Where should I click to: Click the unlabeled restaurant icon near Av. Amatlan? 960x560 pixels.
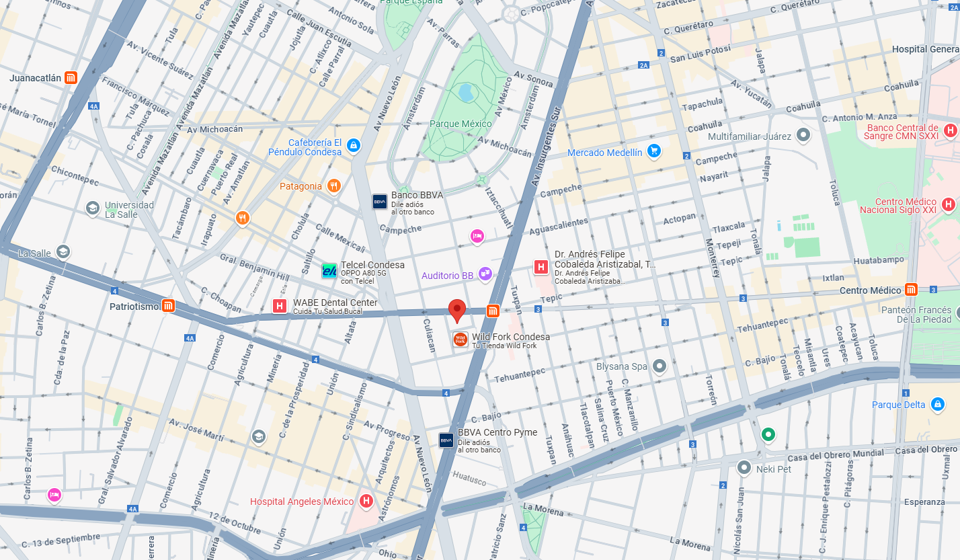pyautogui.click(x=243, y=218)
